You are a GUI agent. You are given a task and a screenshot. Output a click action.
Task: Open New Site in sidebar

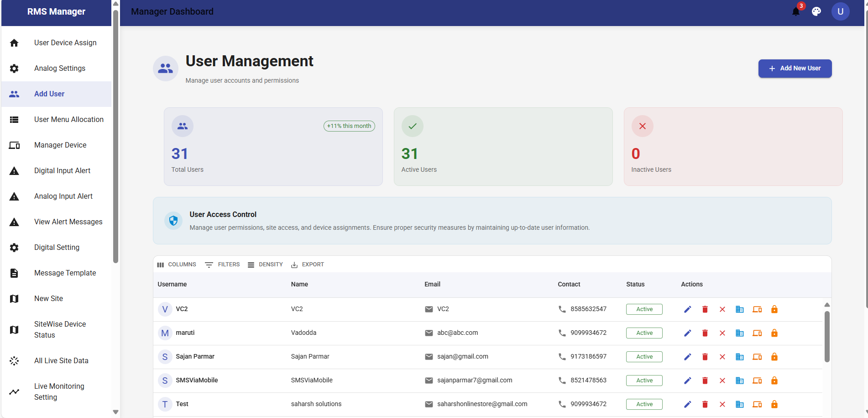point(57,299)
